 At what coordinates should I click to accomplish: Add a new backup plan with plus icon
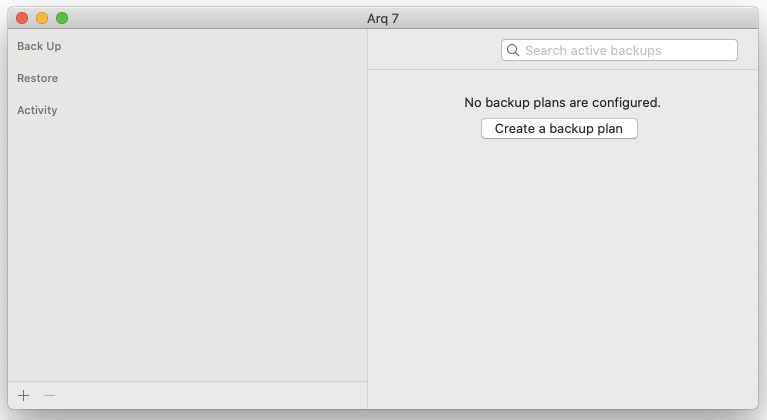[23, 395]
